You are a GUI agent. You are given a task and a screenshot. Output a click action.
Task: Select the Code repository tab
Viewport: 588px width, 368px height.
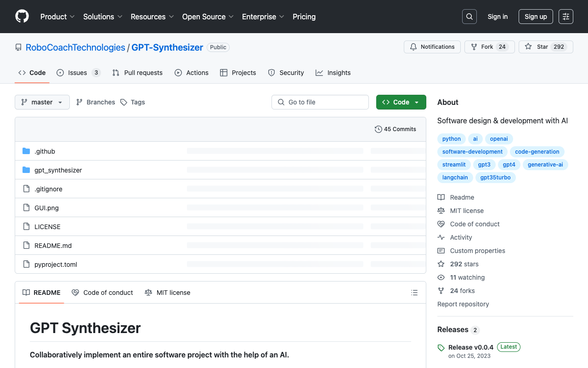[x=32, y=73]
